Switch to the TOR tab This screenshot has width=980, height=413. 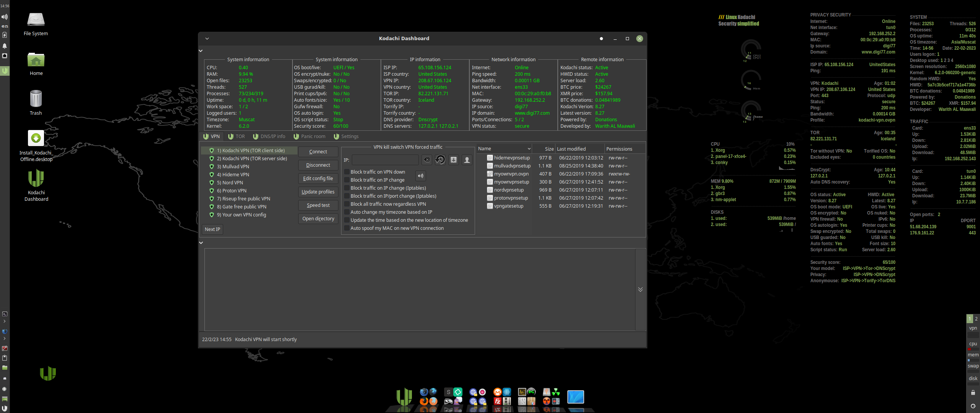click(236, 137)
